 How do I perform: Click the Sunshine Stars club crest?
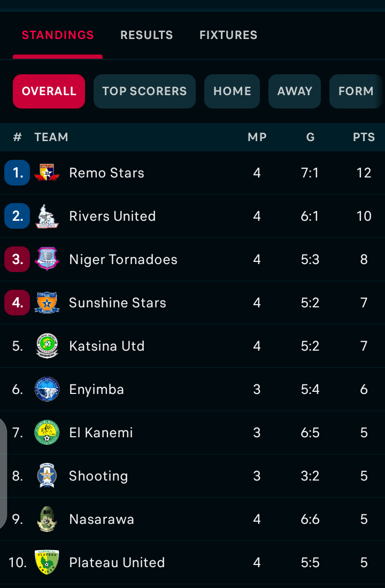(x=47, y=303)
